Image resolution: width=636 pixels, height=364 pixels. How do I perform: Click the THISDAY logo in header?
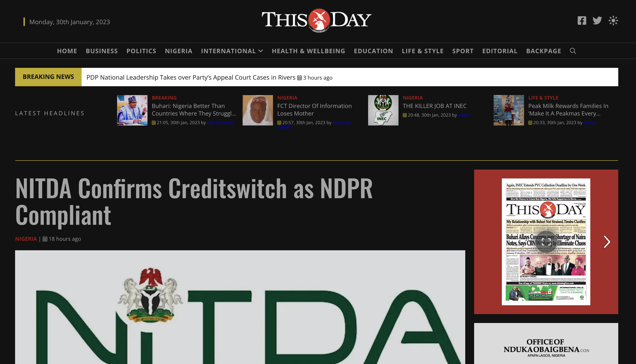[316, 20]
